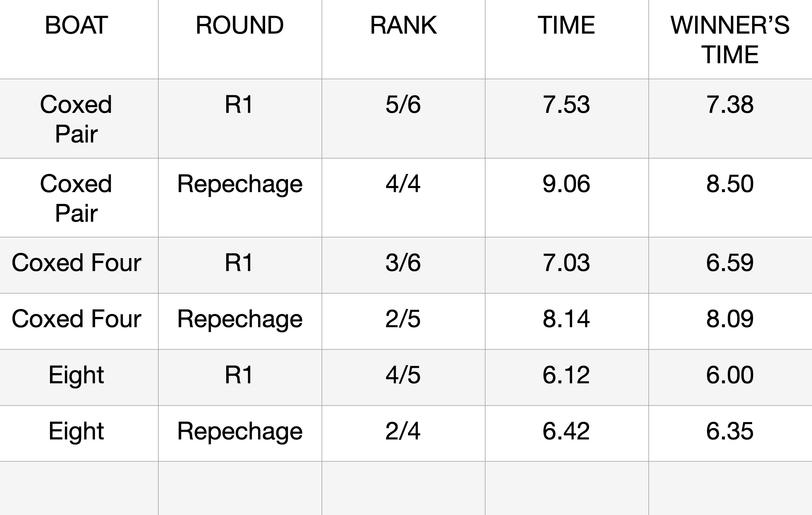812x515 pixels.
Task: Select the 6.00 winner's time cell
Action: pyautogui.click(x=730, y=375)
